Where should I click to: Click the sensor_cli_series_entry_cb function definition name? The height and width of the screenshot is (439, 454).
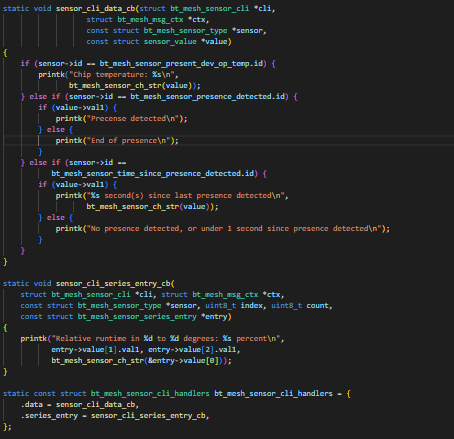113,283
